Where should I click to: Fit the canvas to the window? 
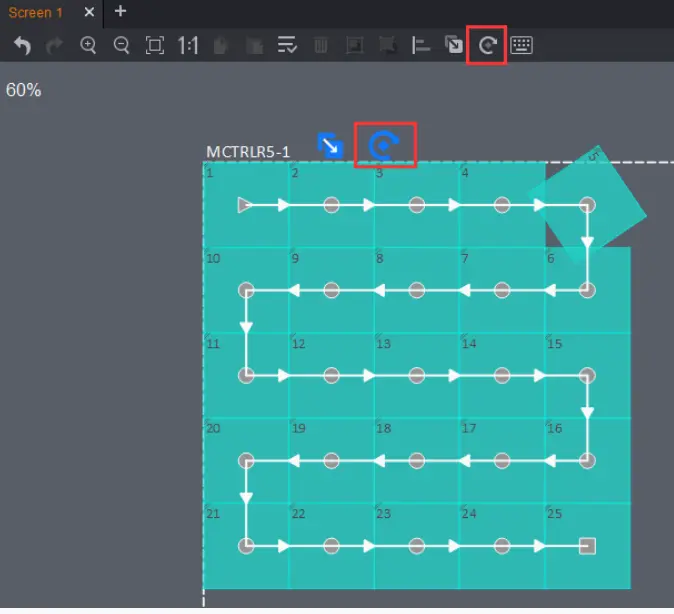point(155,45)
